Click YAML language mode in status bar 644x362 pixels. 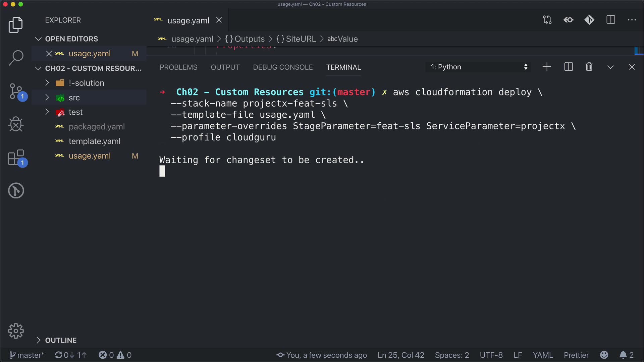[543, 355]
